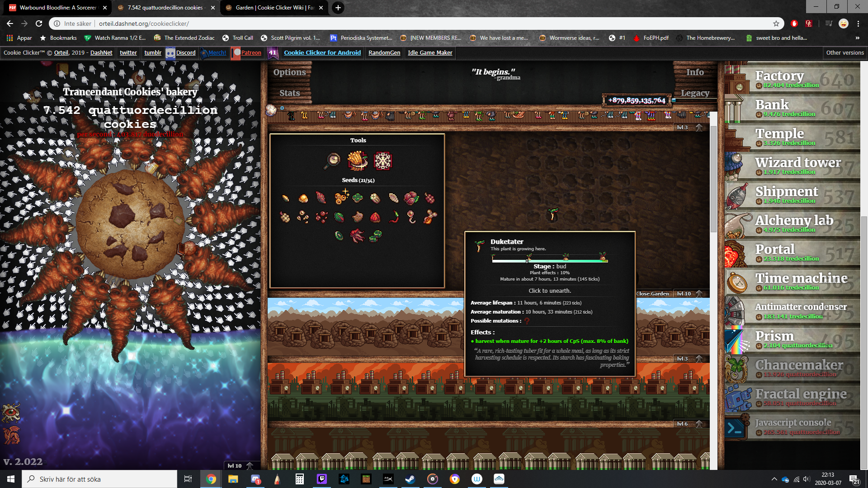The width and height of the screenshot is (868, 488).
Task: Switch to the Stats tab
Action: tap(290, 93)
